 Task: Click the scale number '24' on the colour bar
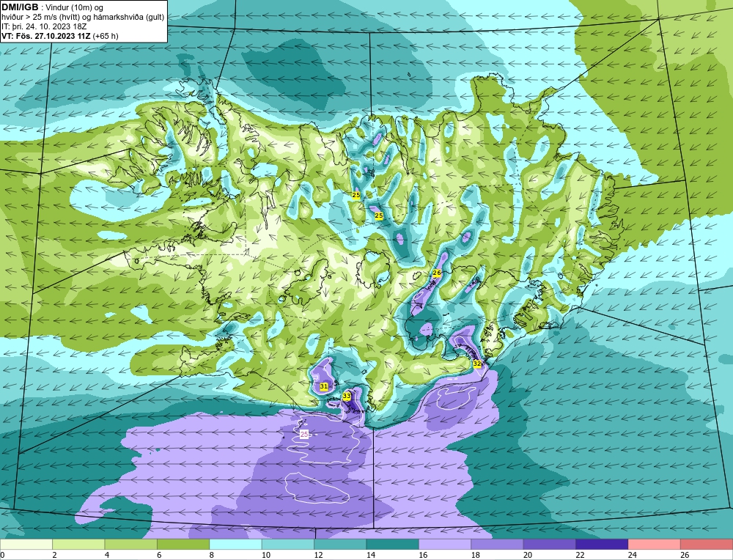tap(633, 555)
